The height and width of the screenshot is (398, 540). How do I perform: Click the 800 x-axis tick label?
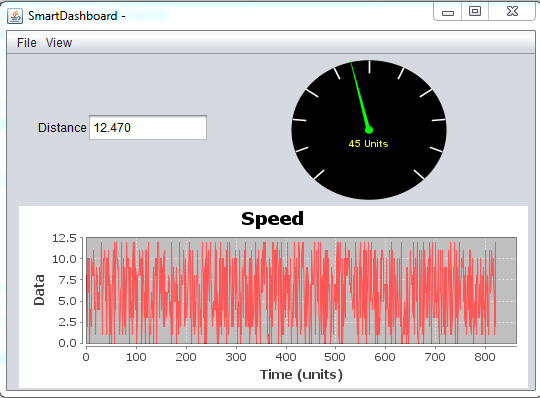click(485, 357)
